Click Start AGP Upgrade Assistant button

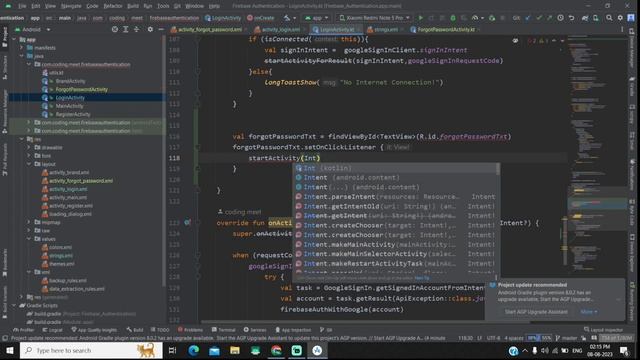536,312
